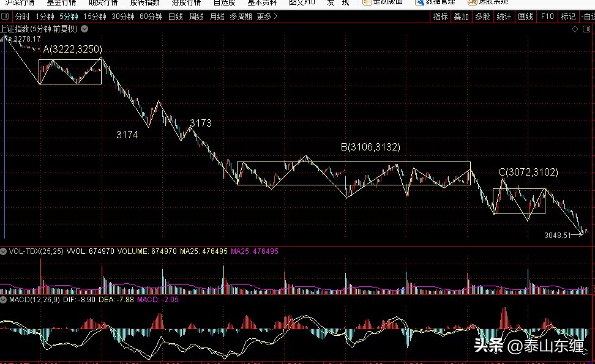The width and height of the screenshot is (595, 364).
Task: Switch to the 30分钟 period
Action: coord(123,17)
